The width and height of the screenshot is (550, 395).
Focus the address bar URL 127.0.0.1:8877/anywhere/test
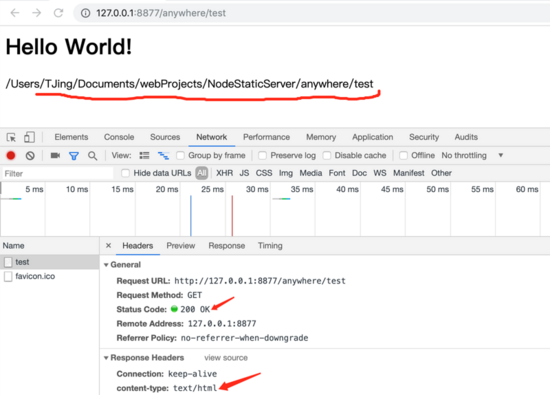pyautogui.click(x=161, y=13)
